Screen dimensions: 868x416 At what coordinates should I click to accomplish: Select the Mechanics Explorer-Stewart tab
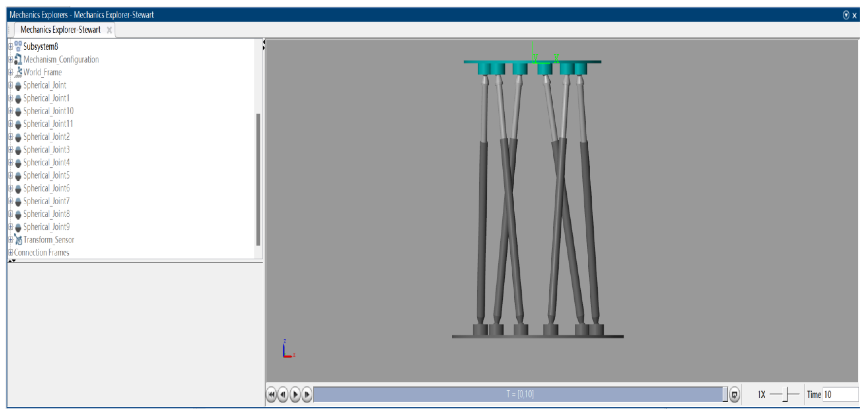point(60,30)
